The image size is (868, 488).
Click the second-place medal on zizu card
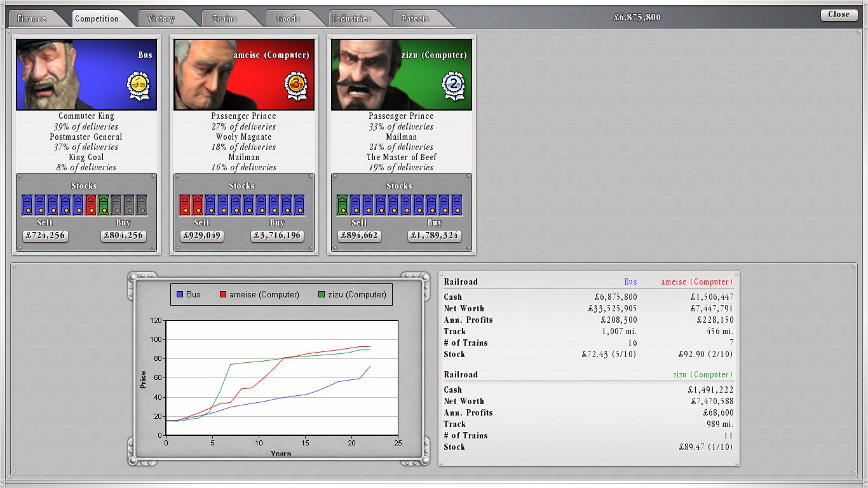pos(454,85)
